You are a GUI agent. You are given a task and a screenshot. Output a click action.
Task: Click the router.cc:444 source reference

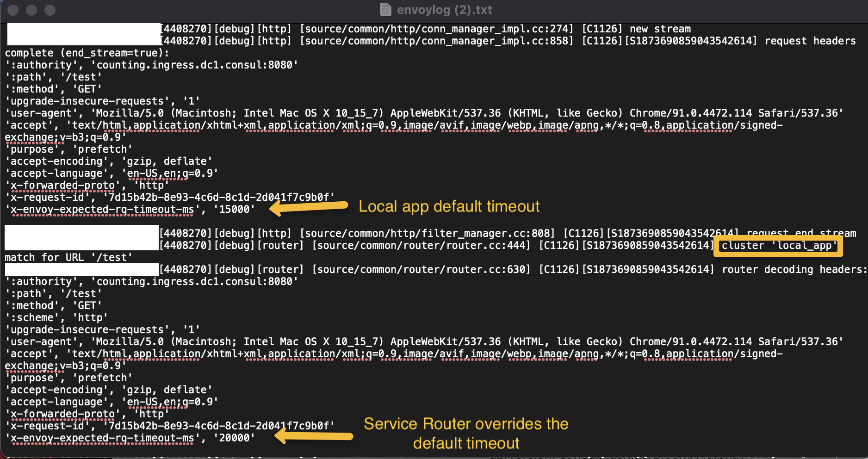(421, 246)
